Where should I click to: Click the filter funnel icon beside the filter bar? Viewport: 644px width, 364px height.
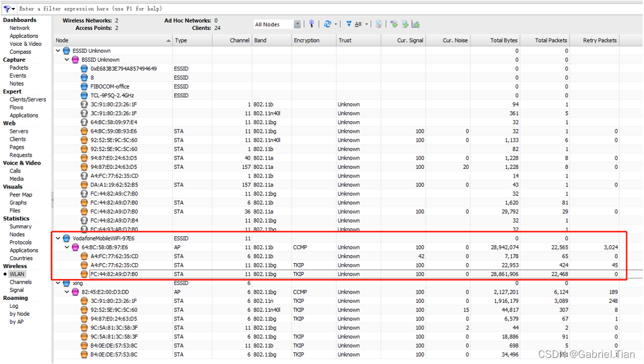(x=7, y=9)
